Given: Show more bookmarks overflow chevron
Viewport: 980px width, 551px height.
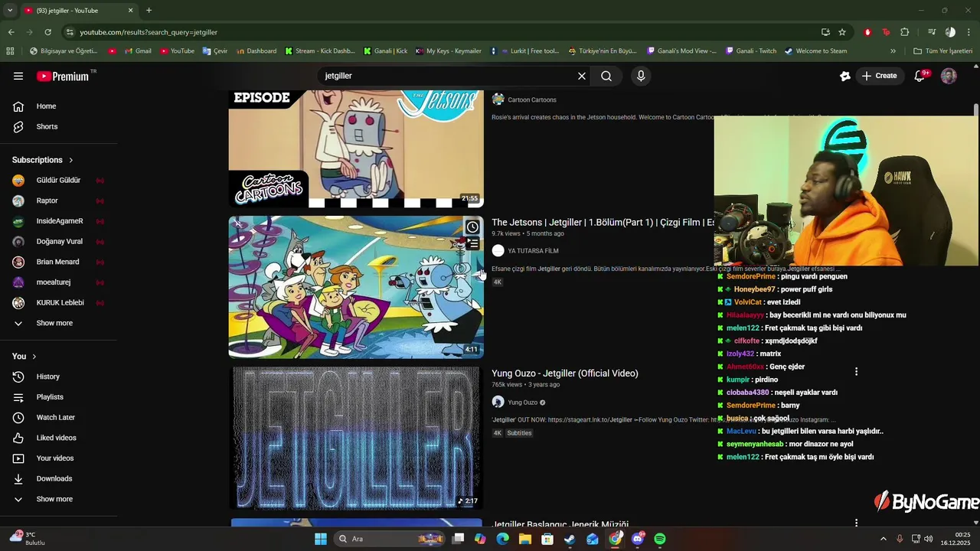Looking at the screenshot, I should (893, 51).
